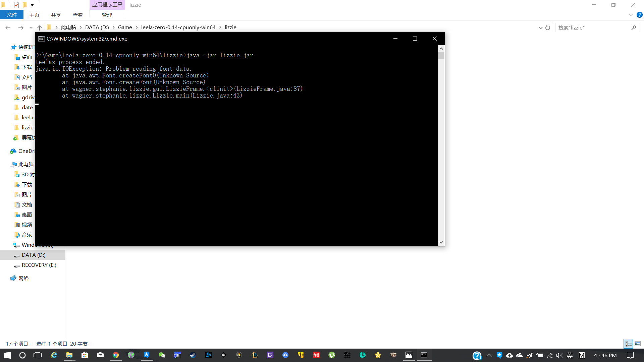Launch Google Chrome on the taskbar
The height and width of the screenshot is (362, 644).
click(x=116, y=355)
